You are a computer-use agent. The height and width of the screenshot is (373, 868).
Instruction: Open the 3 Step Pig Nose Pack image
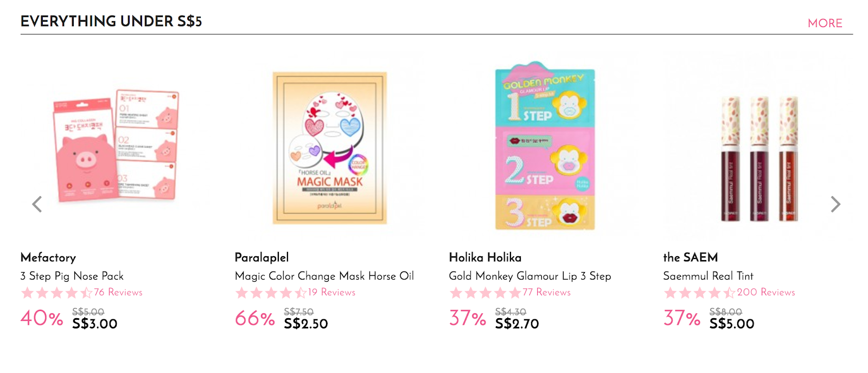[x=116, y=146]
